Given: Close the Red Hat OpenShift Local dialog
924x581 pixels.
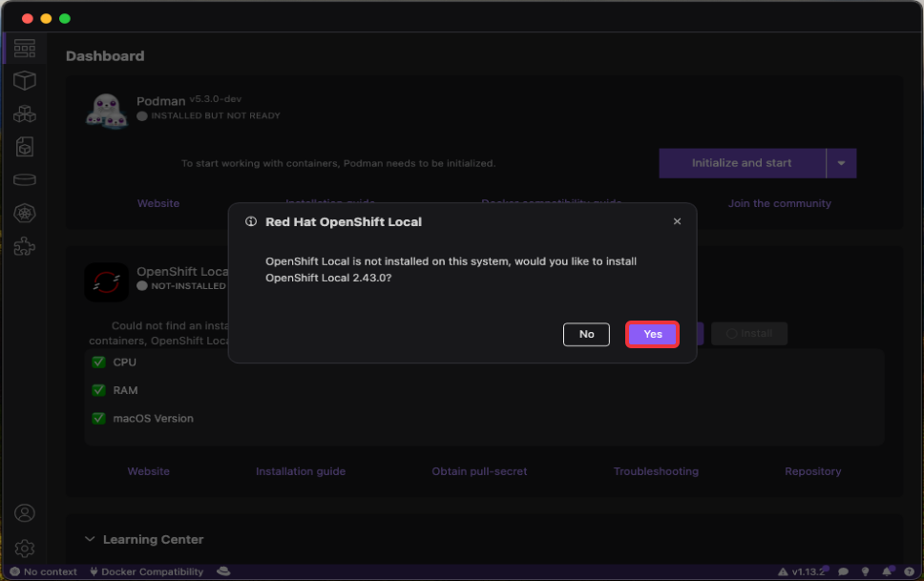Looking at the screenshot, I should 677,221.
